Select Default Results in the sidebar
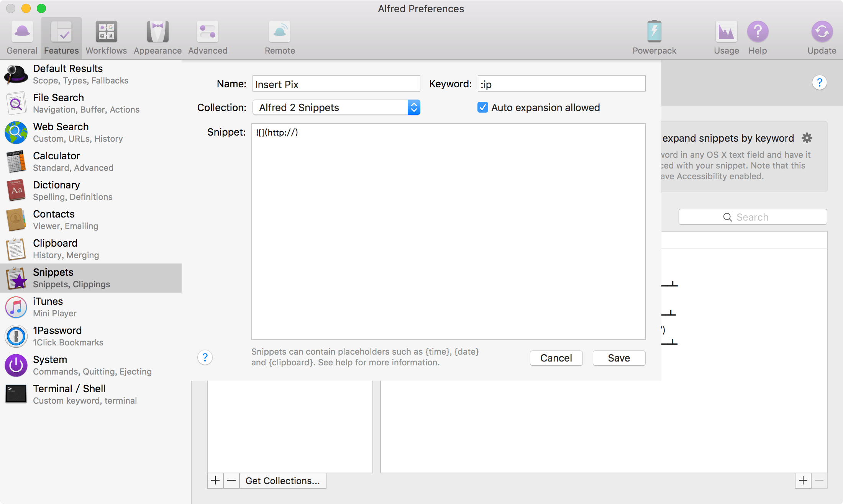 click(91, 74)
